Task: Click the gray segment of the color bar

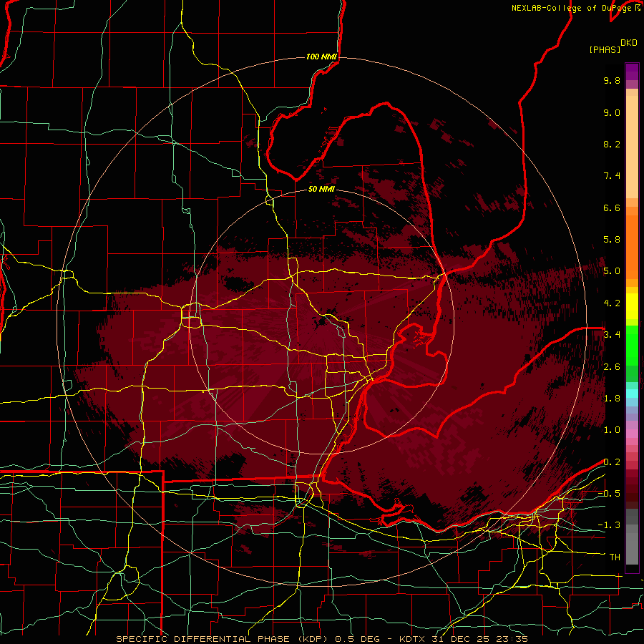Action: 632,537
